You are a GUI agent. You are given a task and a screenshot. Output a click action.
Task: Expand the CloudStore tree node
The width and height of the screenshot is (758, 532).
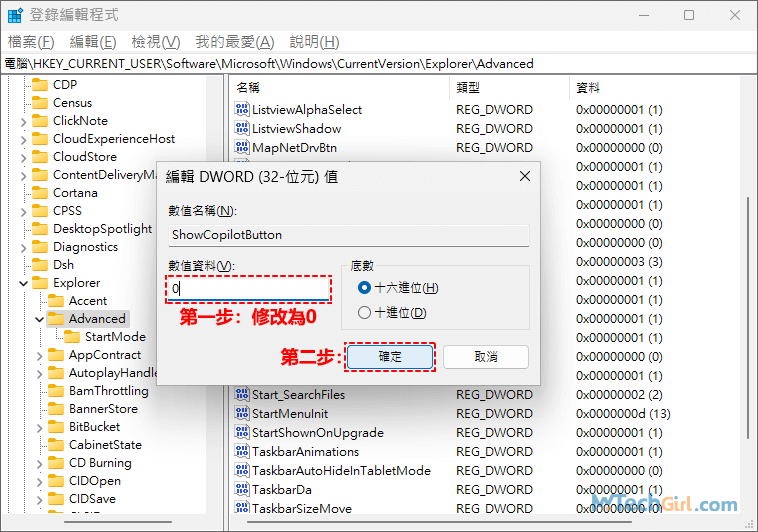[x=23, y=158]
